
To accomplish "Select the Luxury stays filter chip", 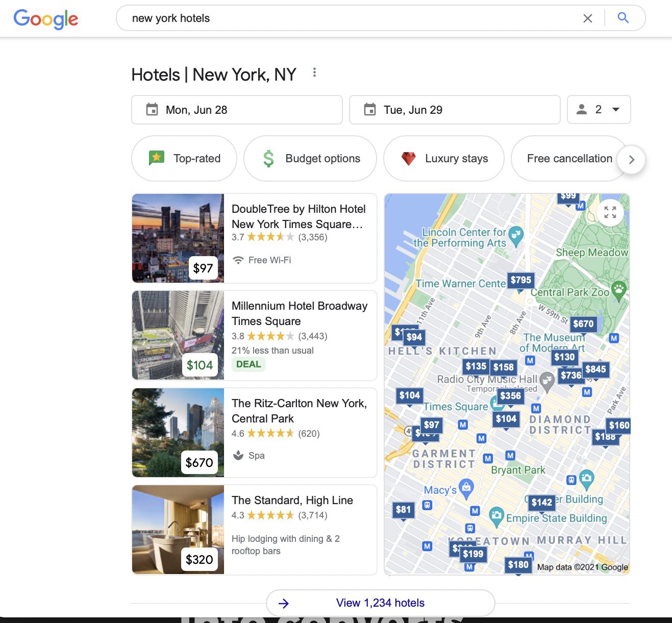I will (x=444, y=158).
